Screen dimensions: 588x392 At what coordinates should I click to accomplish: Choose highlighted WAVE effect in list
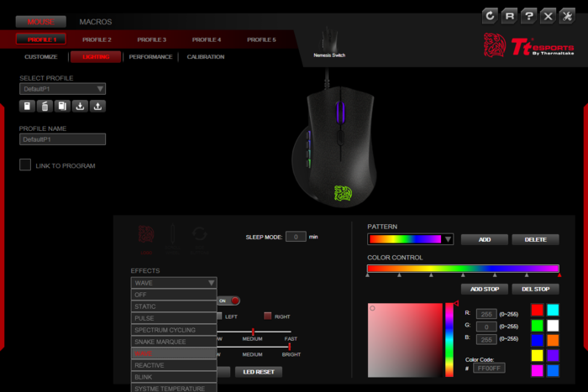(x=174, y=353)
